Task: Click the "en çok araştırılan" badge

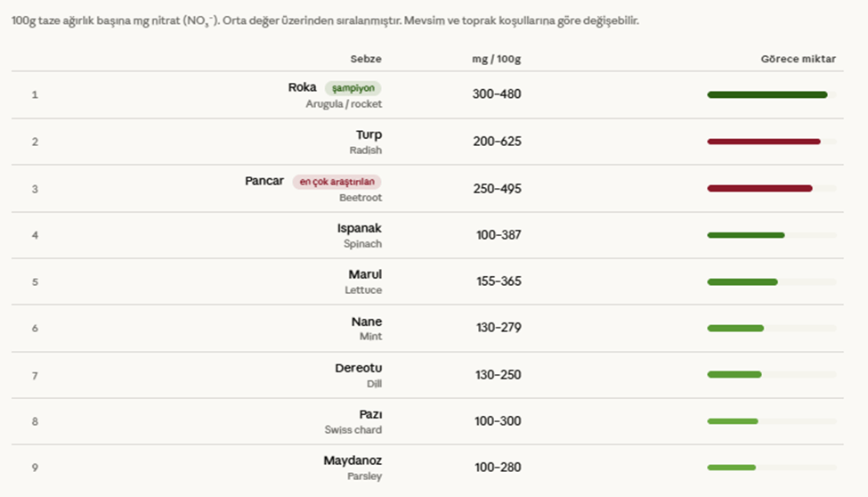Action: pos(337,182)
